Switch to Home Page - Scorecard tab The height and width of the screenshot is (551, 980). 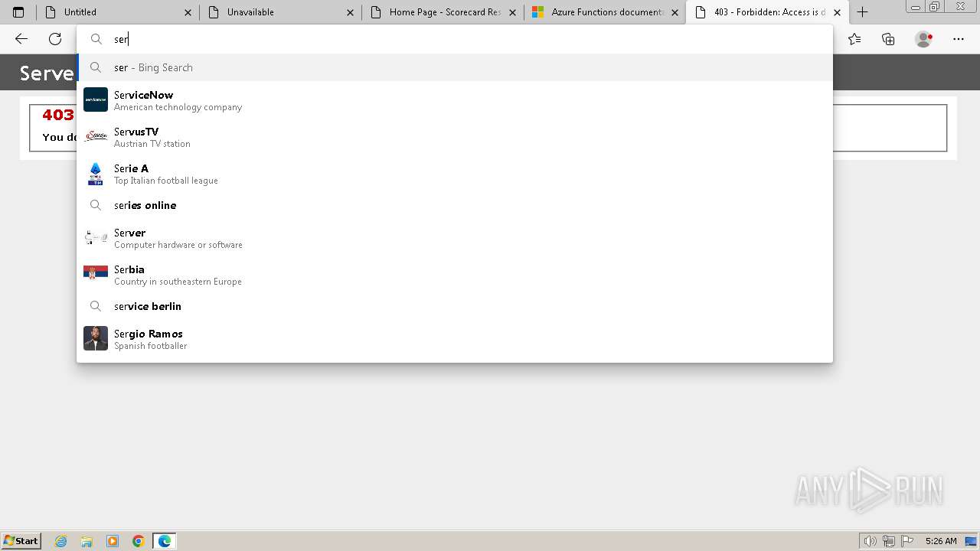click(443, 12)
